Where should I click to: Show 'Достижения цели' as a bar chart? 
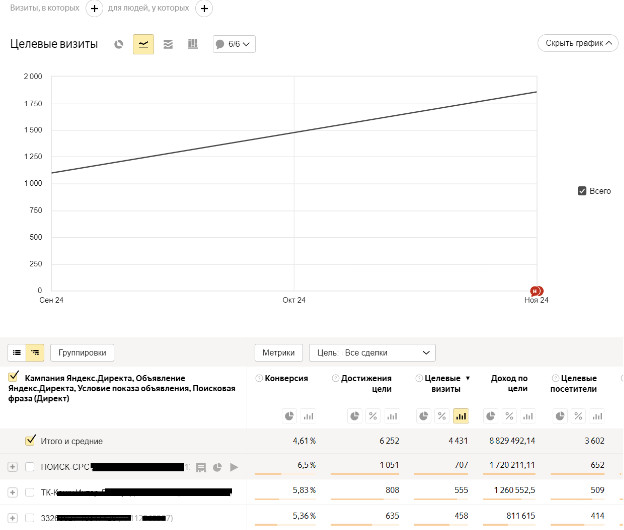pos(392,416)
